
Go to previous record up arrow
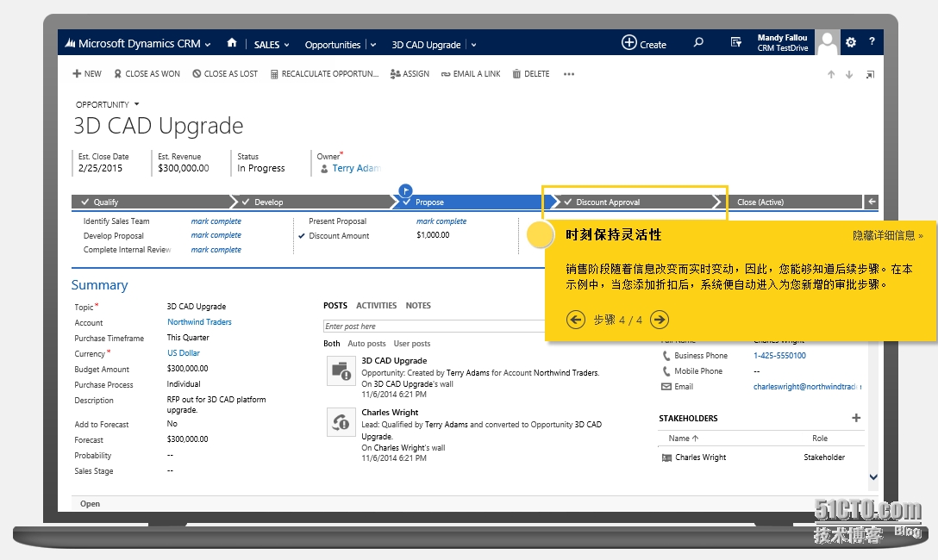[x=831, y=75]
